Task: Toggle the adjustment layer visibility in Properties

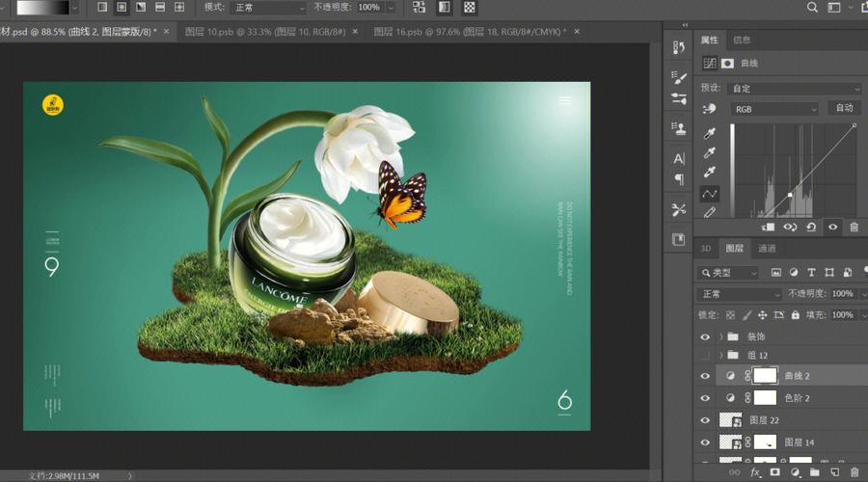Action: click(x=832, y=227)
